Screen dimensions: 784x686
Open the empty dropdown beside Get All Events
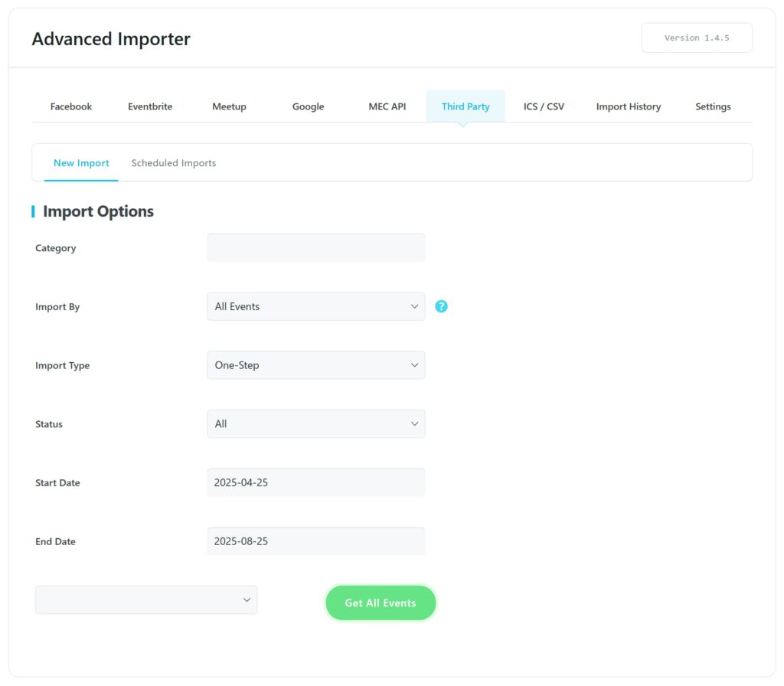(x=146, y=600)
